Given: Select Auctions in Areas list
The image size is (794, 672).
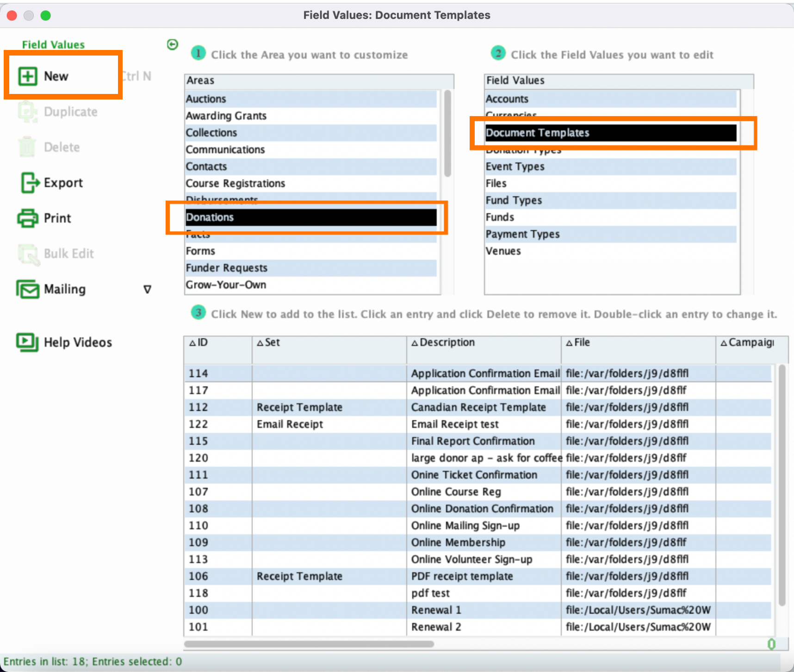Looking at the screenshot, I should coord(310,99).
